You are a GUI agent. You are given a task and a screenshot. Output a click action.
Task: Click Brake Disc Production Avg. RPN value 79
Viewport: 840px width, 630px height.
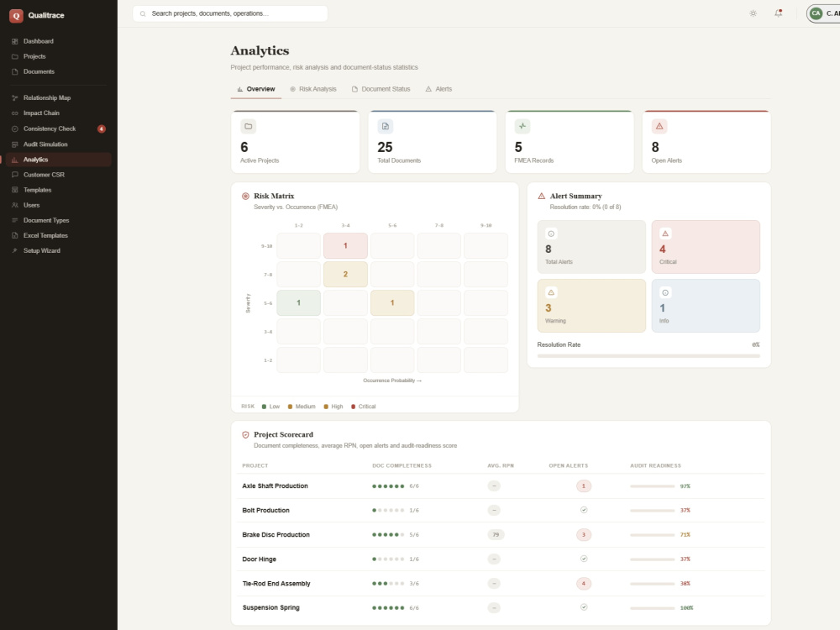point(496,534)
